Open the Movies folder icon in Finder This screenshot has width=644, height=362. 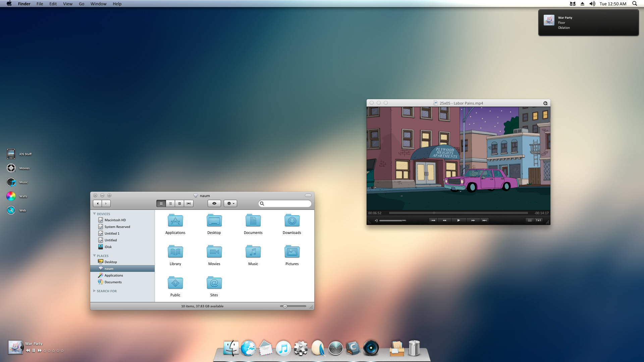point(214,252)
